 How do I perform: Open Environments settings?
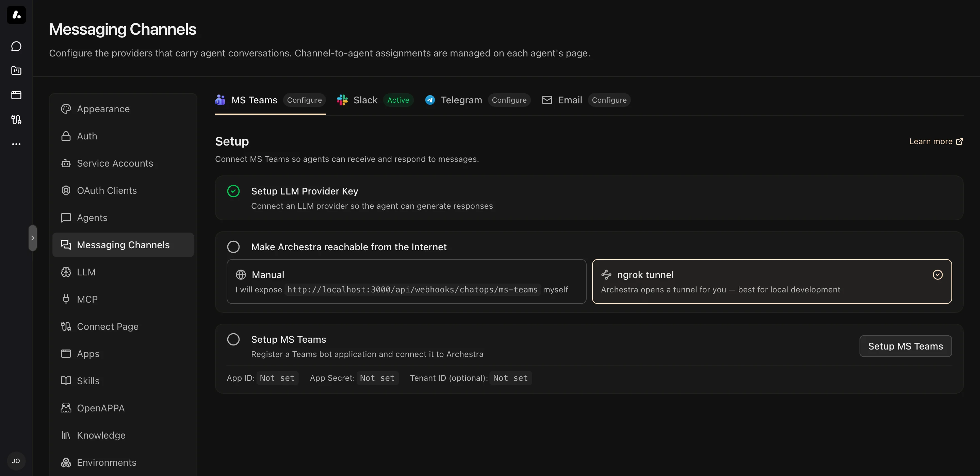pyautogui.click(x=123, y=462)
